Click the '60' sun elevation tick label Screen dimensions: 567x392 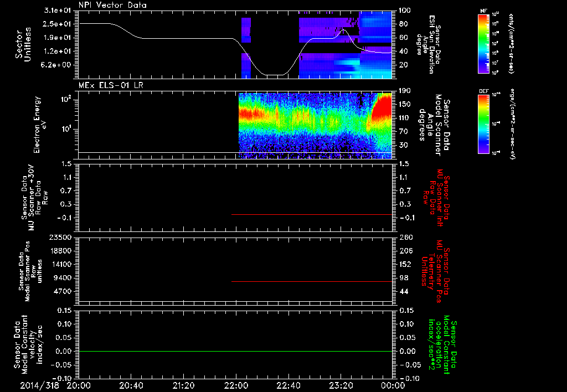click(x=403, y=38)
